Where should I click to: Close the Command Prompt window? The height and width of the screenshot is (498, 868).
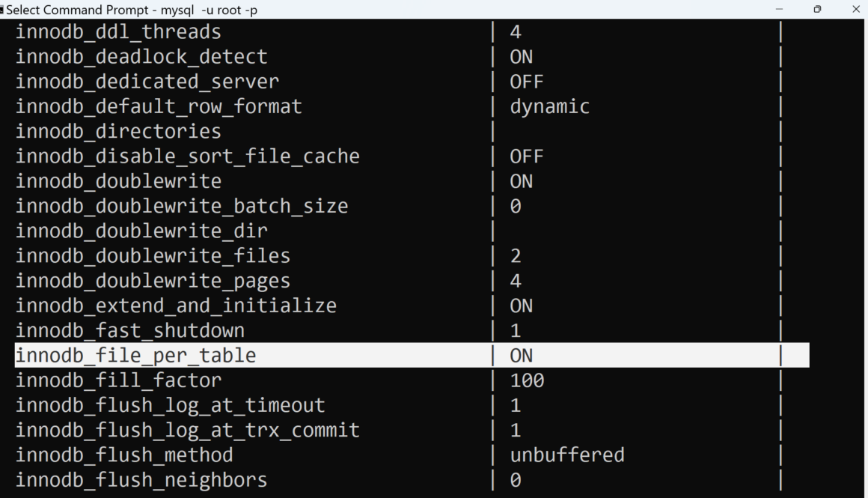pyautogui.click(x=856, y=9)
